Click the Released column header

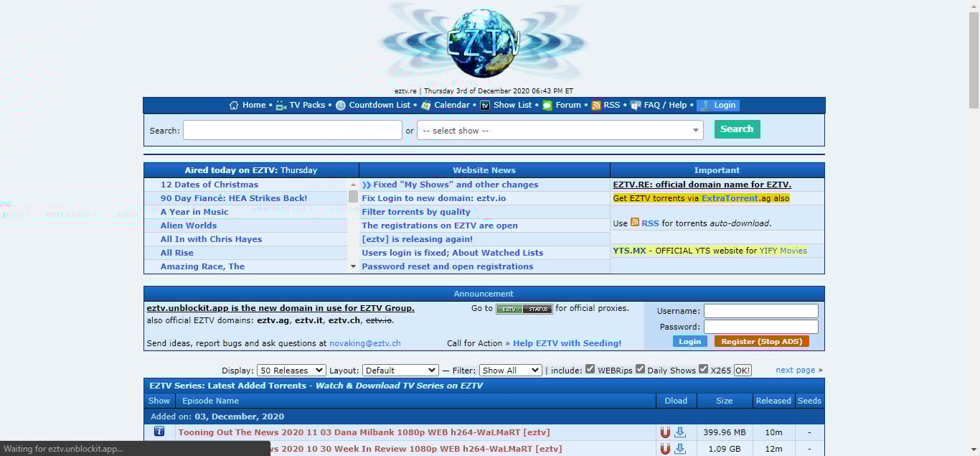(773, 401)
